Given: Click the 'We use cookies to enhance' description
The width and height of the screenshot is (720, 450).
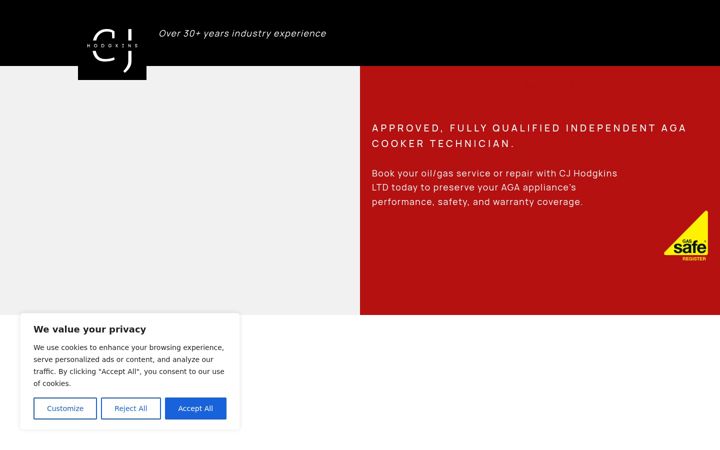Looking at the screenshot, I should (129, 366).
